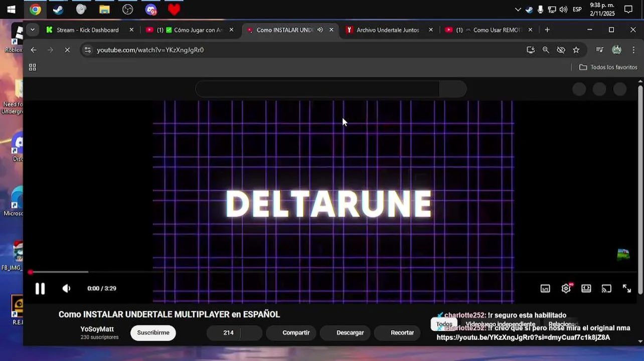The height and width of the screenshot is (361, 644).
Task: Mute audio on Como INSTALAR tab
Action: coord(320,30)
